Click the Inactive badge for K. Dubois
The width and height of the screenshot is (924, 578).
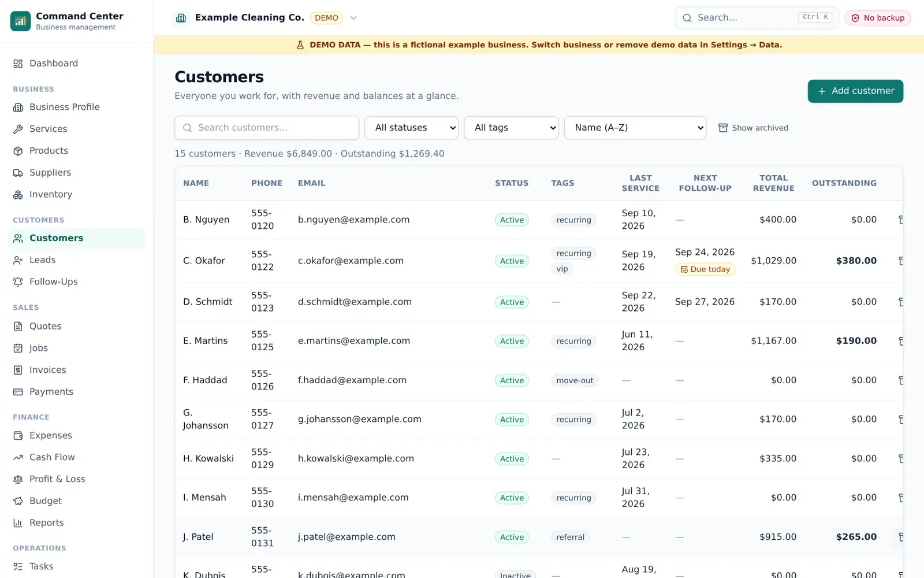tap(515, 575)
